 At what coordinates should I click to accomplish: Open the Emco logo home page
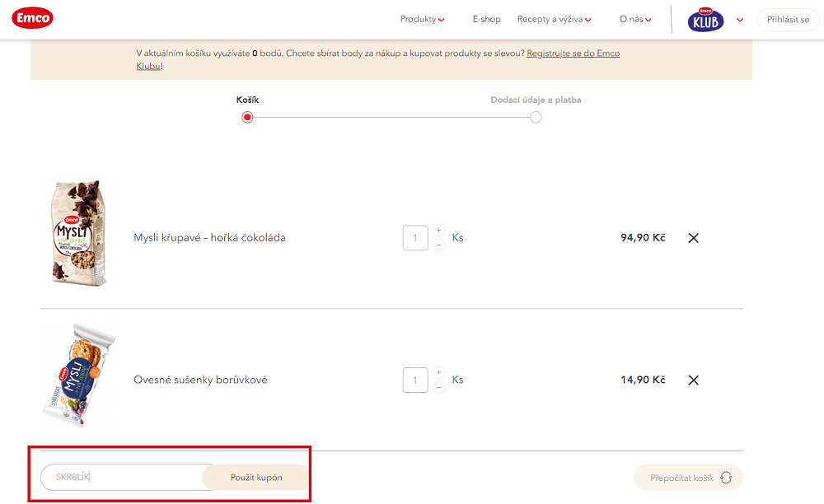(33, 18)
